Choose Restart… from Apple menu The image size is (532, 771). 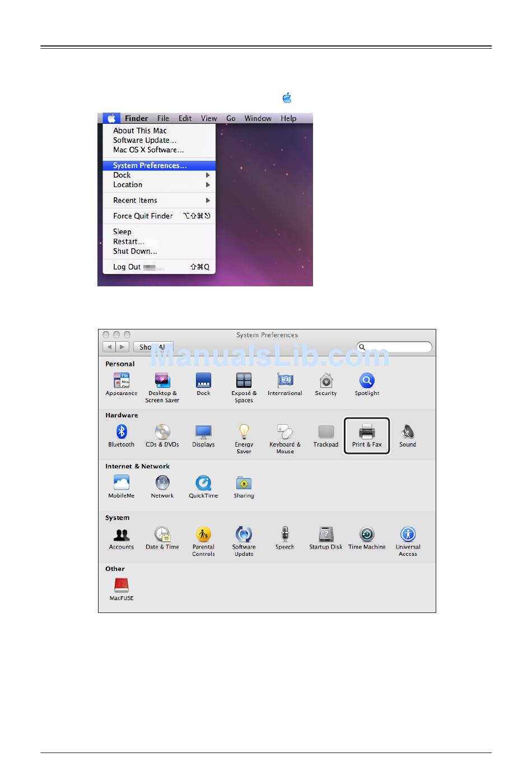click(x=159, y=241)
